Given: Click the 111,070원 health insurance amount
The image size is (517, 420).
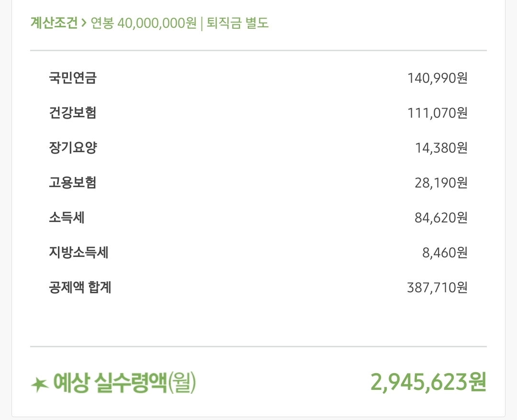Looking at the screenshot, I should (437, 113).
